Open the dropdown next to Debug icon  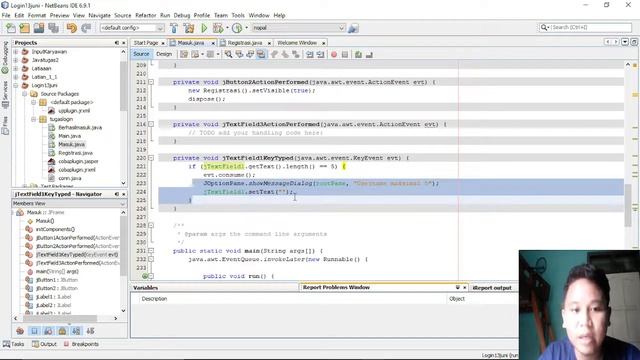coord(227,28)
